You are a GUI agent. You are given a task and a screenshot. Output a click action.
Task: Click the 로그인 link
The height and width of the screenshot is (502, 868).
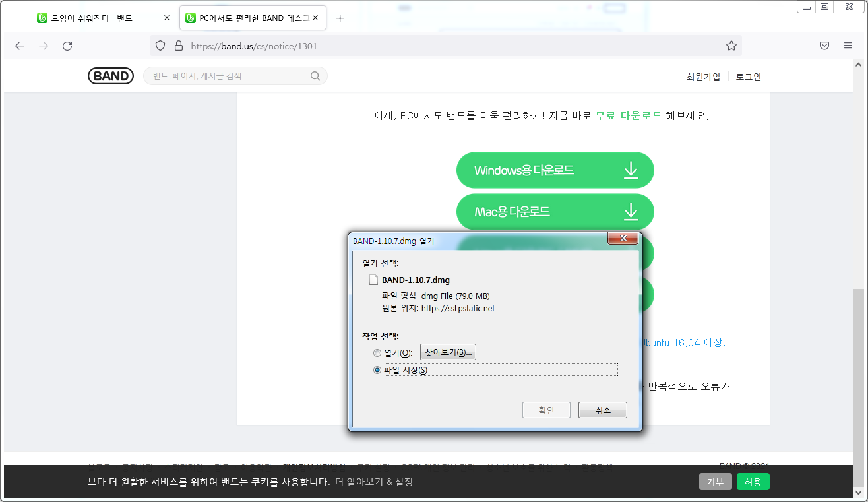point(749,77)
